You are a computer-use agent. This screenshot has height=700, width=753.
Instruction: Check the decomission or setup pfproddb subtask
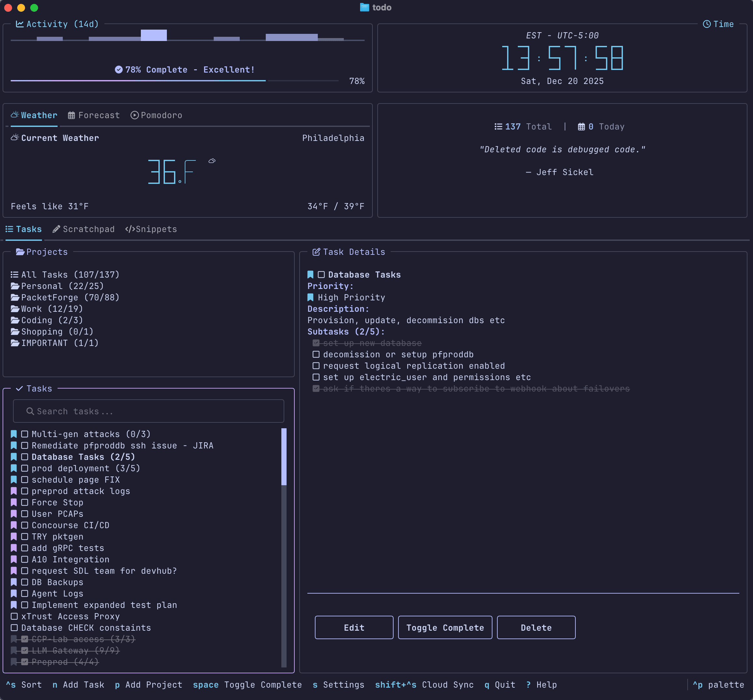[x=316, y=354]
